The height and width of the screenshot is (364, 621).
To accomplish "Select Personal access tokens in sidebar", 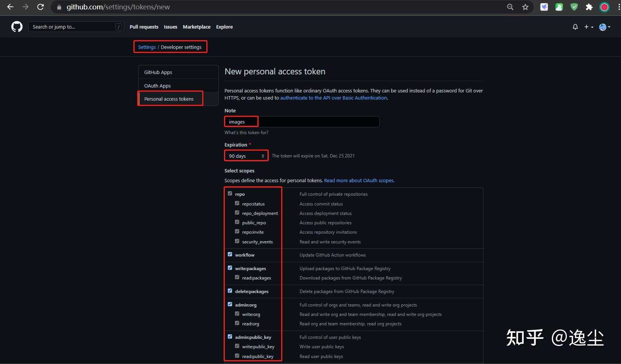I will coord(179,99).
